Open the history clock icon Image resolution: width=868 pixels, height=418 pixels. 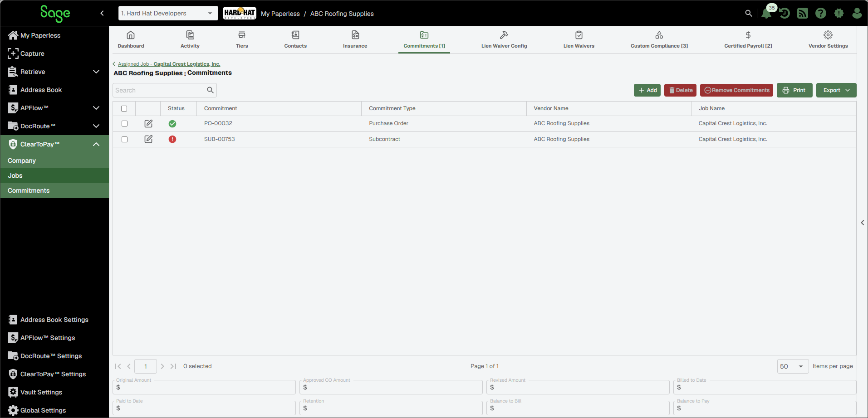(785, 13)
